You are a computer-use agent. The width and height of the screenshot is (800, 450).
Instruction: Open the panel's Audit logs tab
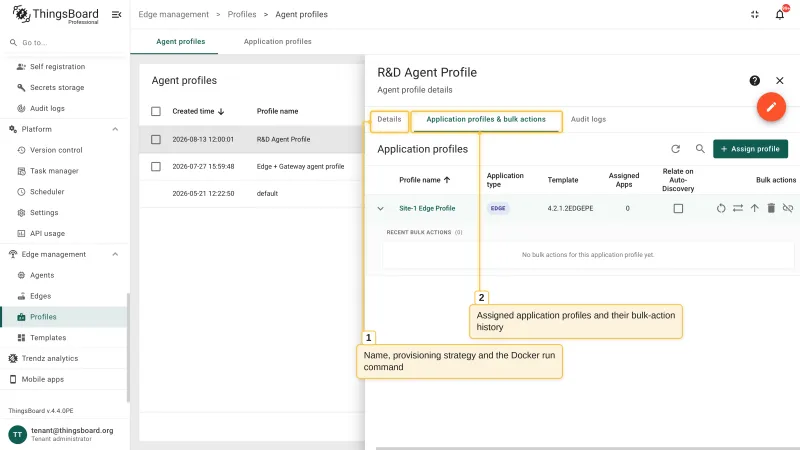(x=588, y=119)
